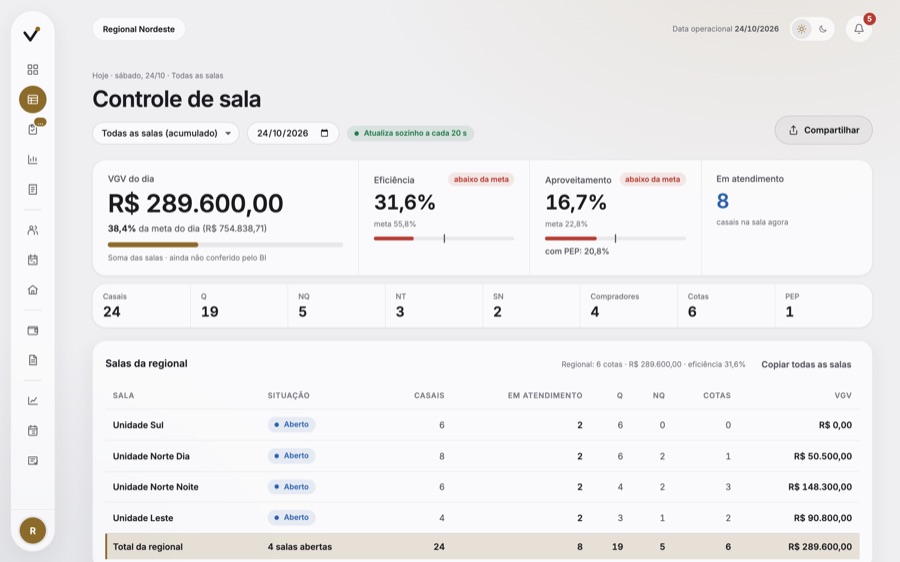
Task: Click the SITUAÇÃO column header
Action: pyautogui.click(x=288, y=396)
